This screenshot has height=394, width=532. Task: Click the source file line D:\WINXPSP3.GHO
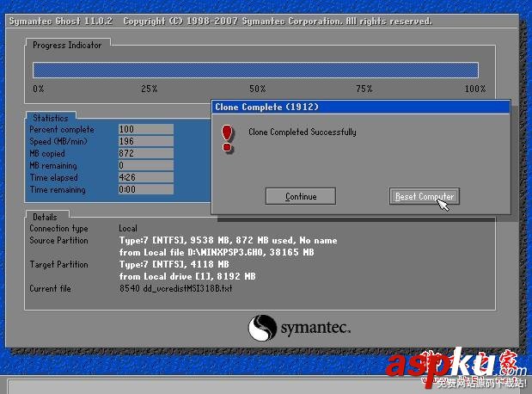[x=217, y=252]
